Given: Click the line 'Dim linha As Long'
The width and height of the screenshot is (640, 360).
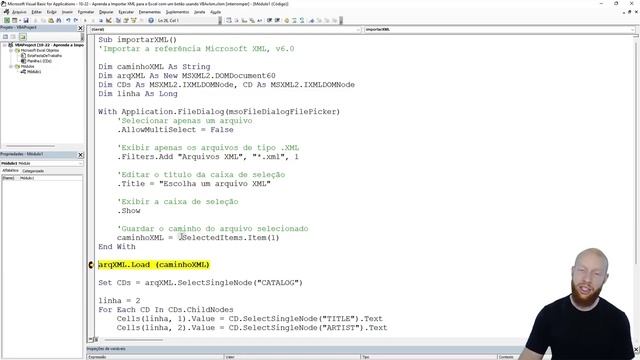Looking at the screenshot, I should click(138, 93).
